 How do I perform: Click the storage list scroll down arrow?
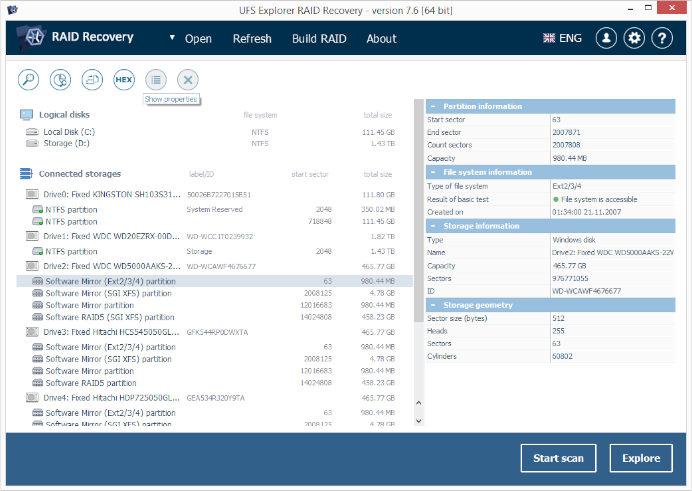(419, 421)
